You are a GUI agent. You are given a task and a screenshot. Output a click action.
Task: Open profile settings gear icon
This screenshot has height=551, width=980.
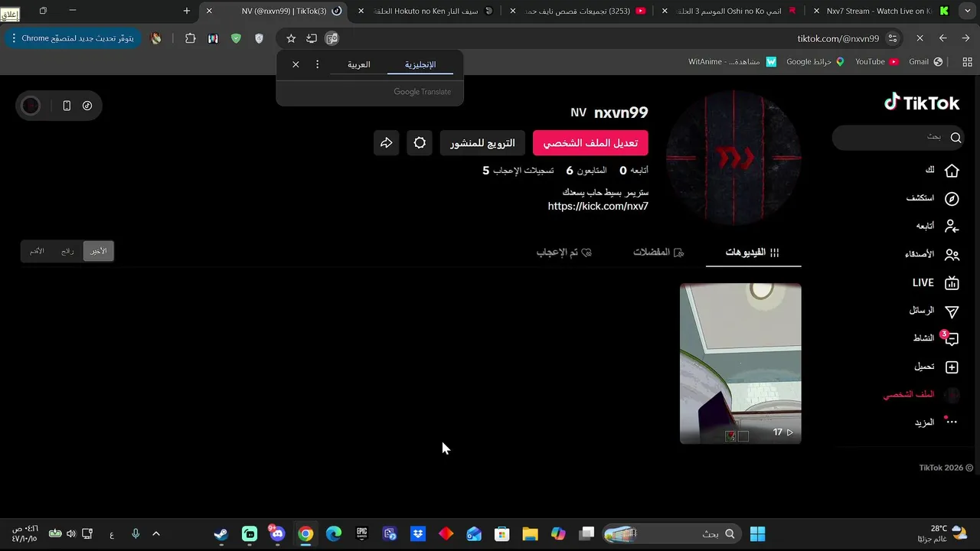click(420, 142)
